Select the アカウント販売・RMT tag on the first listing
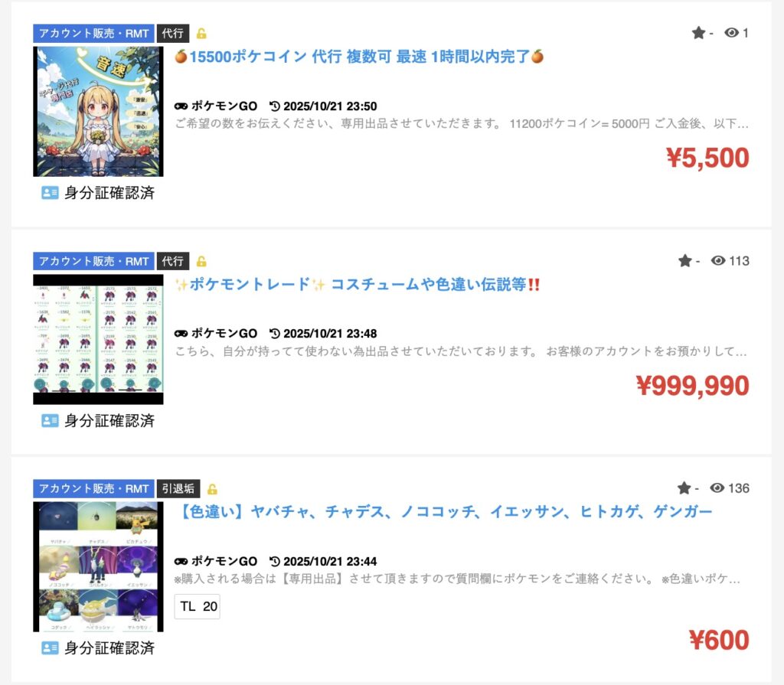Image resolution: width=784 pixels, height=685 pixels. point(94,34)
